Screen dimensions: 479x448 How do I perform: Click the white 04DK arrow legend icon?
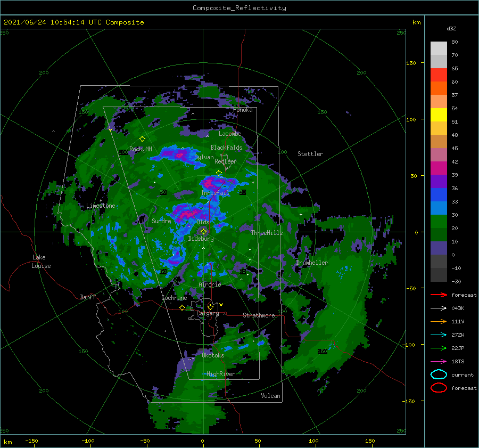tap(439, 308)
